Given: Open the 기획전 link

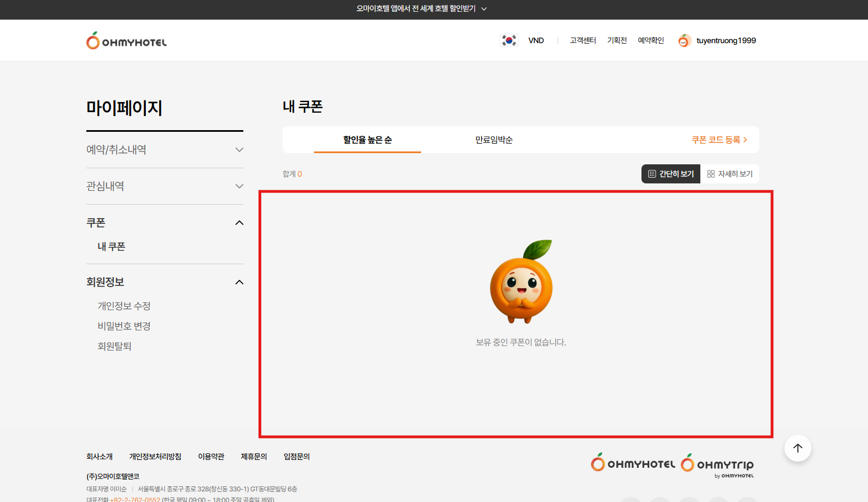Looking at the screenshot, I should 617,40.
